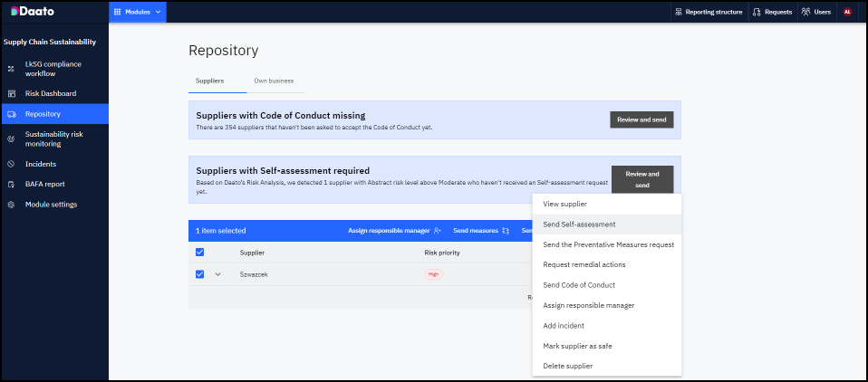Click the Risk priority column header
The height and width of the screenshot is (382, 868).
click(442, 253)
